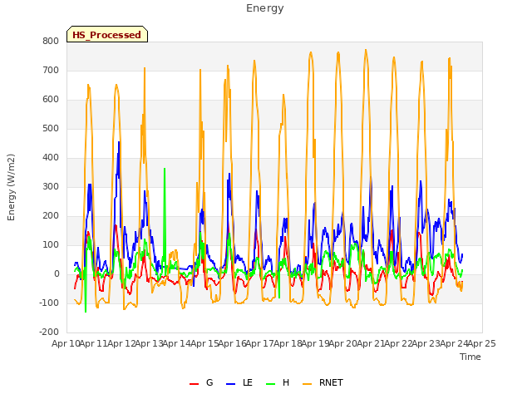Image resolution: width=532 pixels, height=399 pixels.
Task: Click the orange RNET legend color marker
Action: click(307, 384)
